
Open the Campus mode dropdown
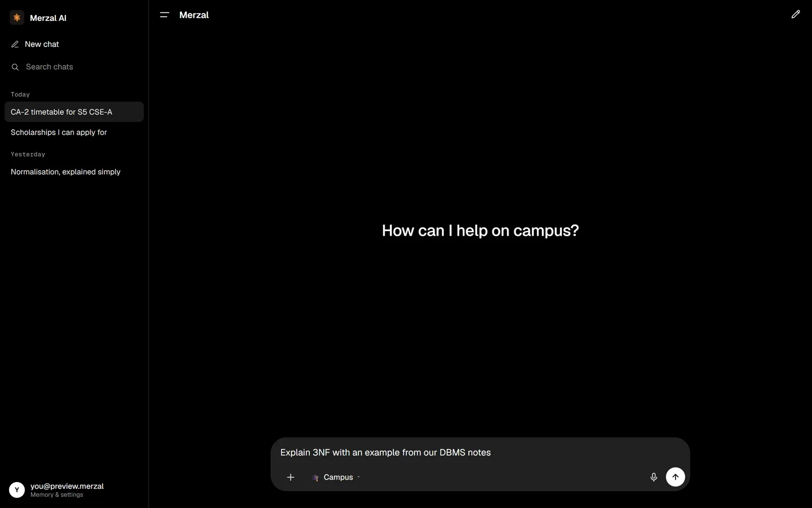335,477
